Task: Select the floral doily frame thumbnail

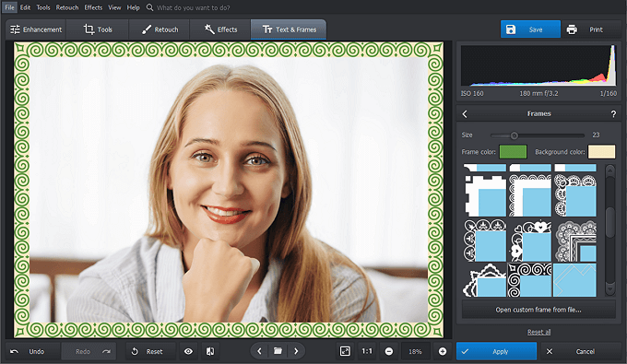Action: click(575, 195)
